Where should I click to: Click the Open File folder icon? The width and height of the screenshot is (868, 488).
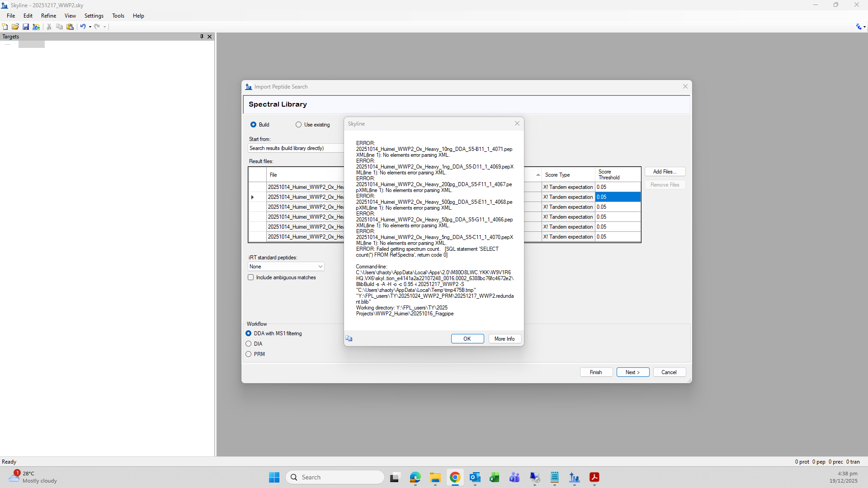click(x=15, y=27)
